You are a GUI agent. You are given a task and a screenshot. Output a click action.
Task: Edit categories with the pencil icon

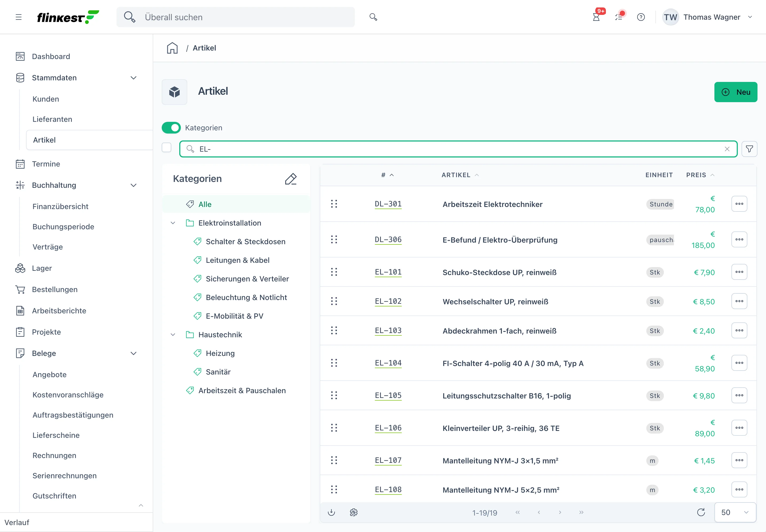pos(291,179)
